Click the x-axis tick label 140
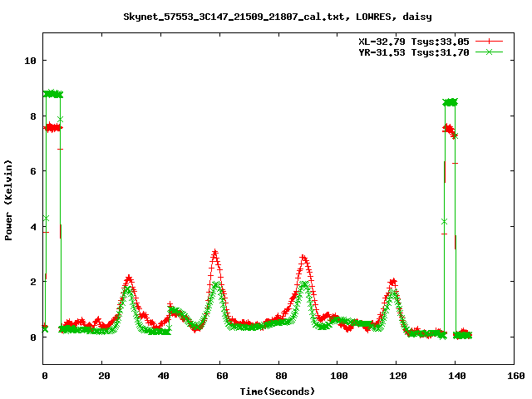This screenshot has height=399, width=532. tap(456, 376)
